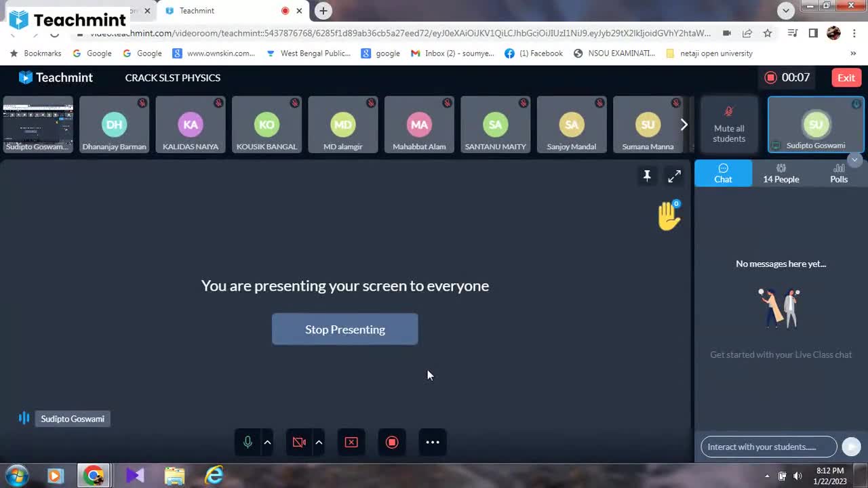Click the stop screen share icon
Viewport: 868px width, 488px height.
coord(351,442)
